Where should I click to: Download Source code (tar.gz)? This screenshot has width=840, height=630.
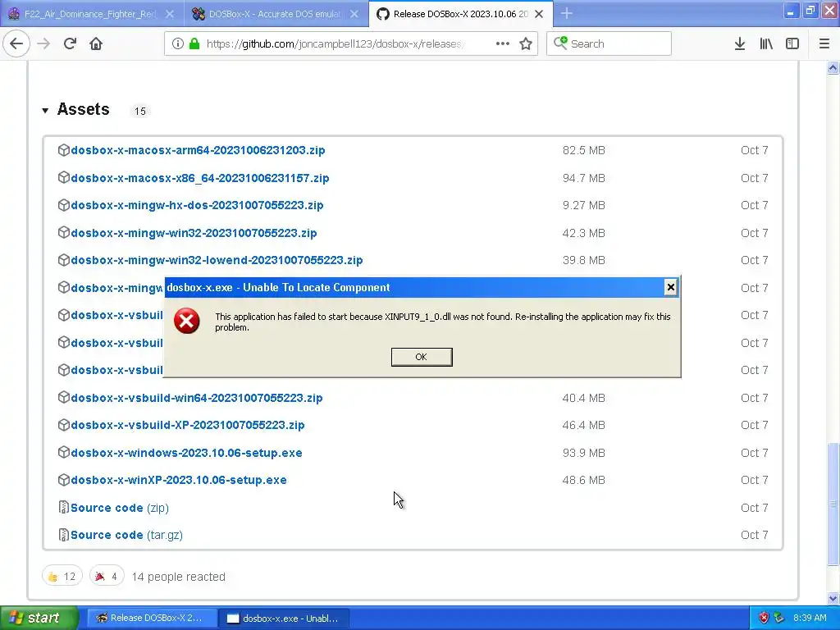click(x=126, y=535)
